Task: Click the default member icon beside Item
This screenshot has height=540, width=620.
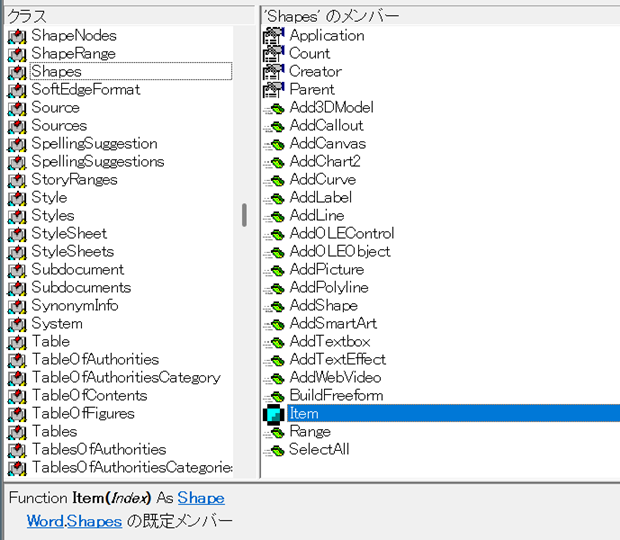Action: point(274,414)
